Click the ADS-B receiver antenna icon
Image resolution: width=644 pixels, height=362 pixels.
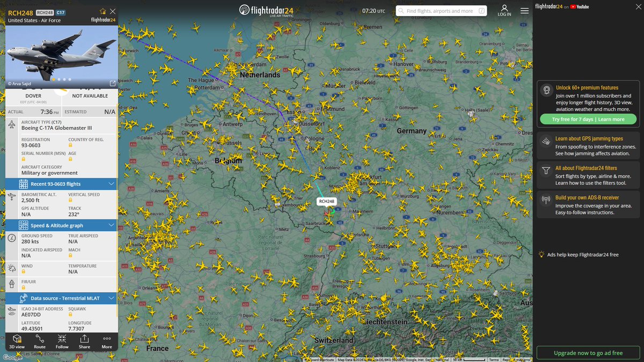(x=546, y=201)
